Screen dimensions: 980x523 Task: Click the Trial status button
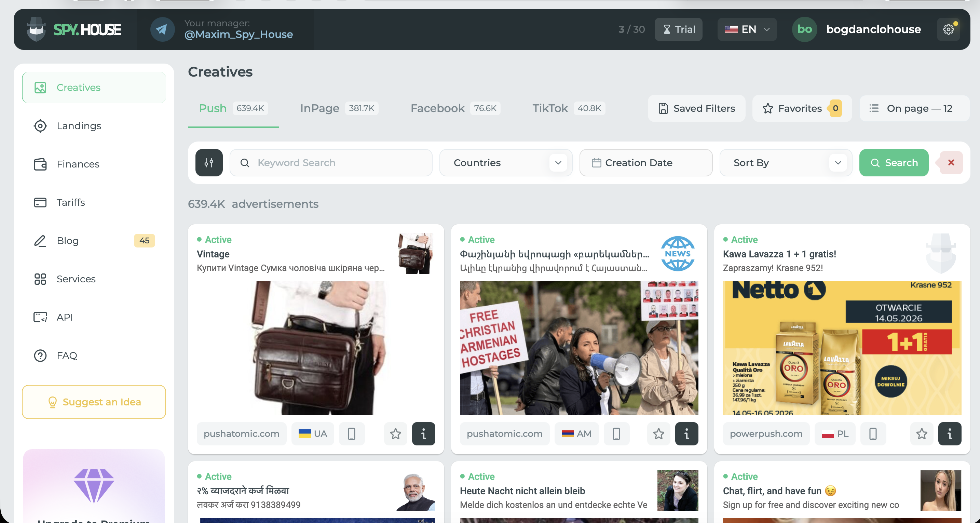tap(678, 29)
